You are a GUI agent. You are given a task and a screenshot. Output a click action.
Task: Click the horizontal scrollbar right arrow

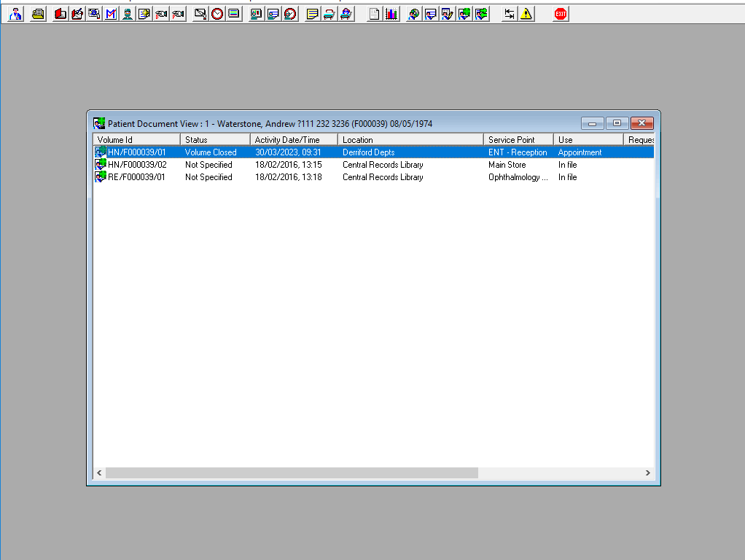647,472
